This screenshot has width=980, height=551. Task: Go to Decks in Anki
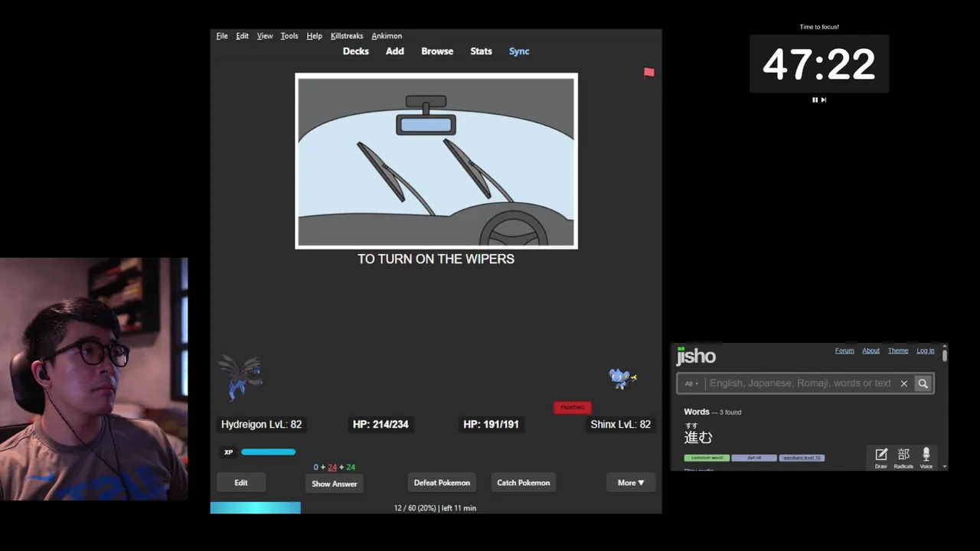tap(356, 51)
